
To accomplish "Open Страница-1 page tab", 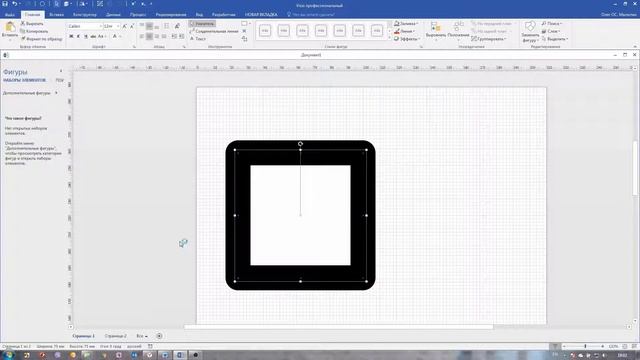I will (84, 336).
